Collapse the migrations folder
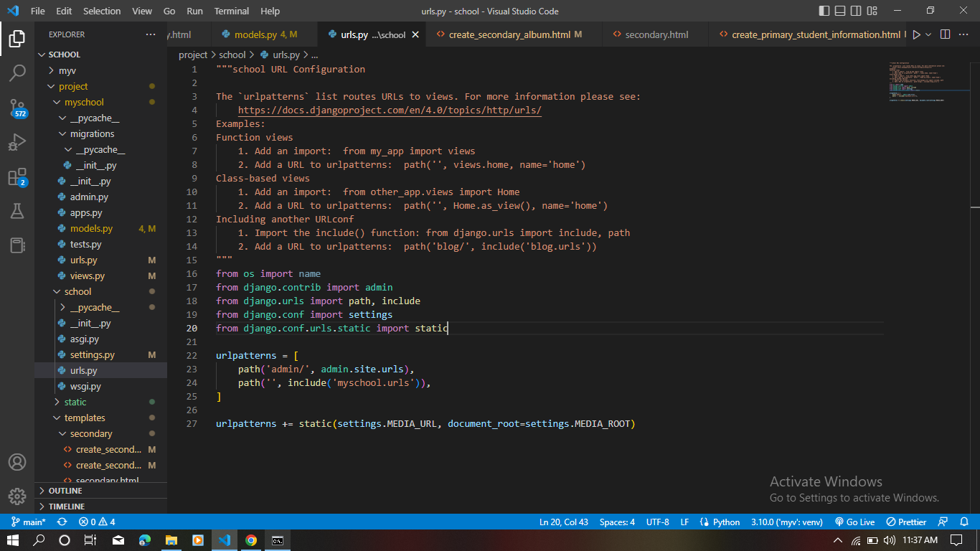Viewport: 980px width, 551px height. tap(101, 133)
